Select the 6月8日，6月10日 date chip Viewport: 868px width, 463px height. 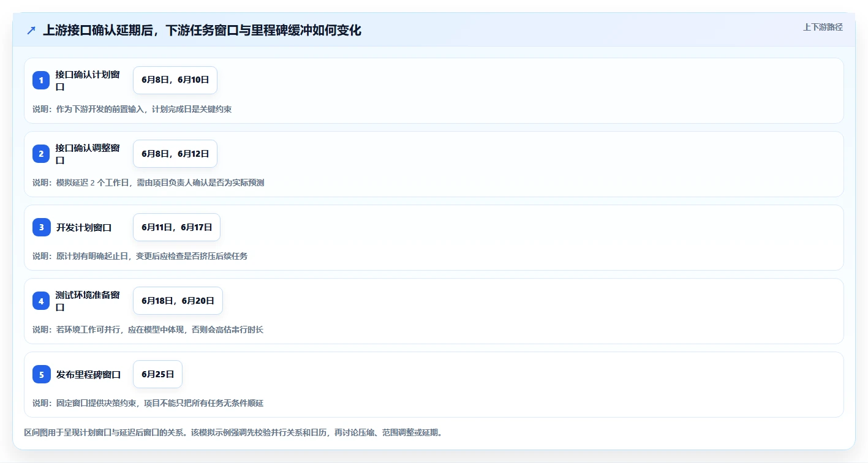click(175, 80)
